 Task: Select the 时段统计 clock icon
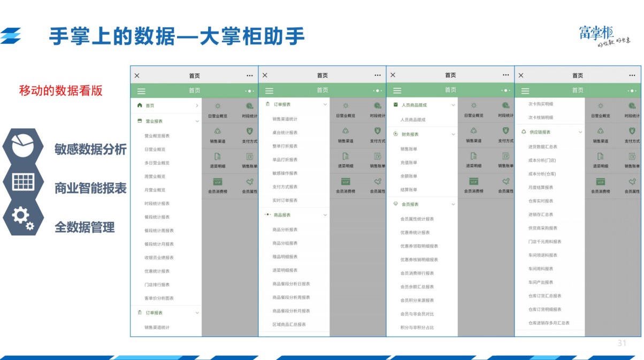249,105
